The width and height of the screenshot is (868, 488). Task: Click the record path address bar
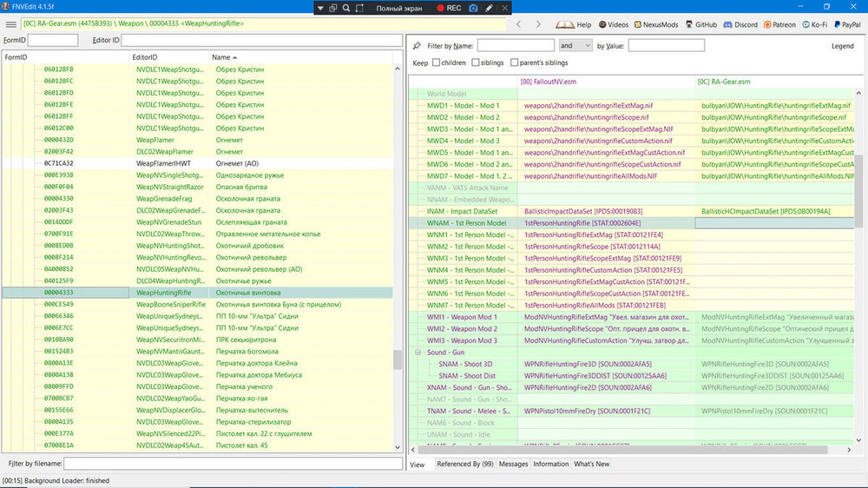264,23
